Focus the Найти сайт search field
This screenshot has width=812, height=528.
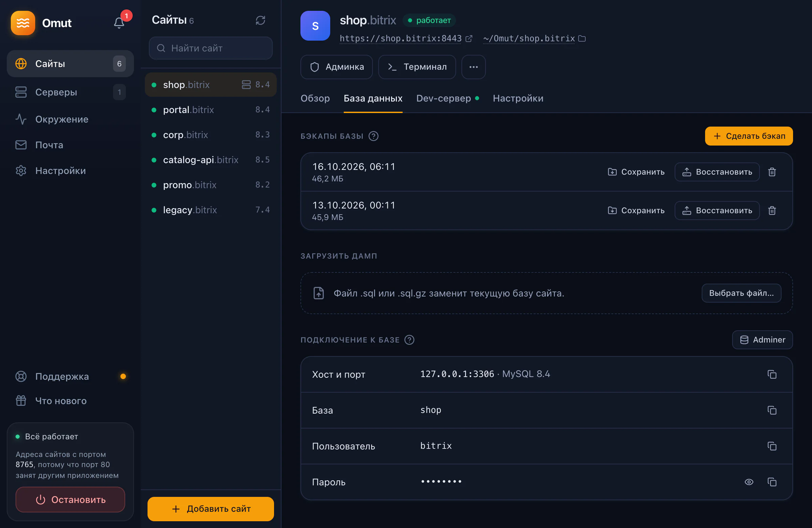210,48
